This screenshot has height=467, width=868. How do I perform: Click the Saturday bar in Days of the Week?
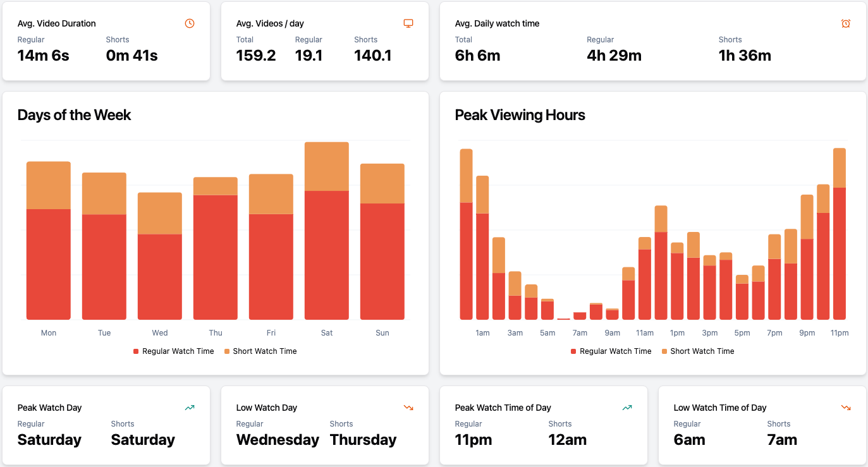click(326, 231)
